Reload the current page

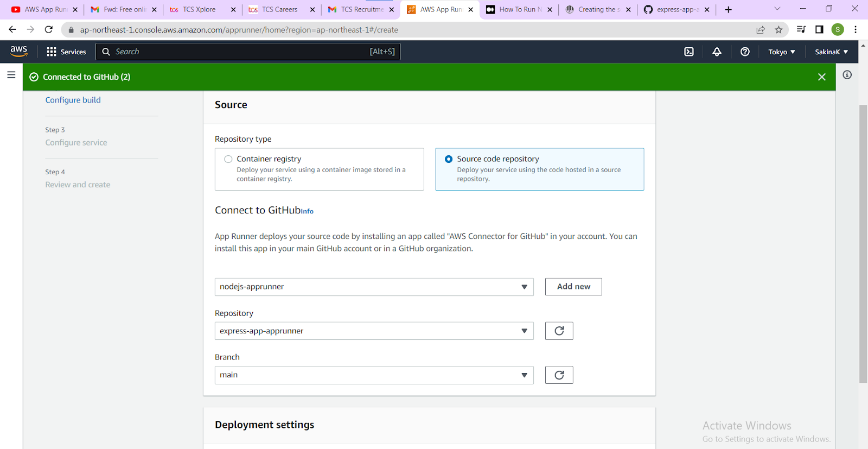(x=49, y=29)
